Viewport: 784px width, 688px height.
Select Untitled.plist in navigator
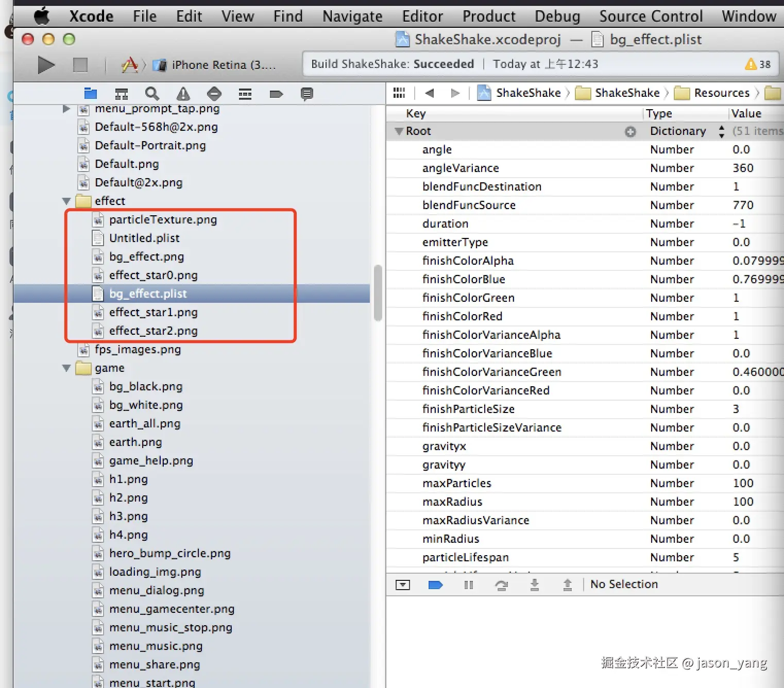coord(144,238)
